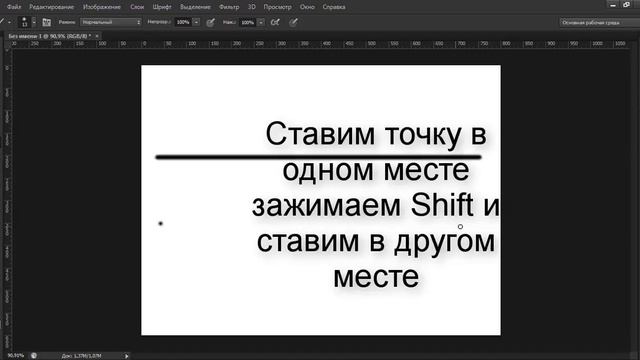This screenshot has height=360, width=640.
Task: Open the Выделение menu
Action: coord(195,7)
